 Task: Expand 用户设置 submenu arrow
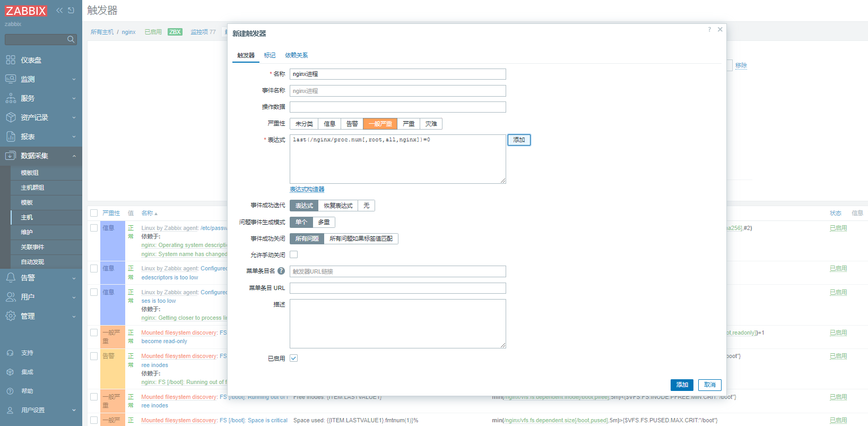(74, 410)
